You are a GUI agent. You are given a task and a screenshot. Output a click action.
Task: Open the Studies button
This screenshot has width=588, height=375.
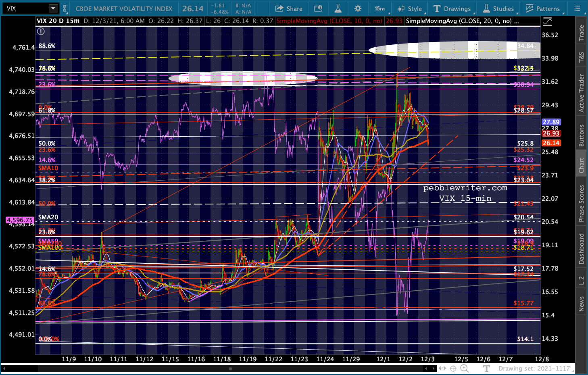[498, 8]
